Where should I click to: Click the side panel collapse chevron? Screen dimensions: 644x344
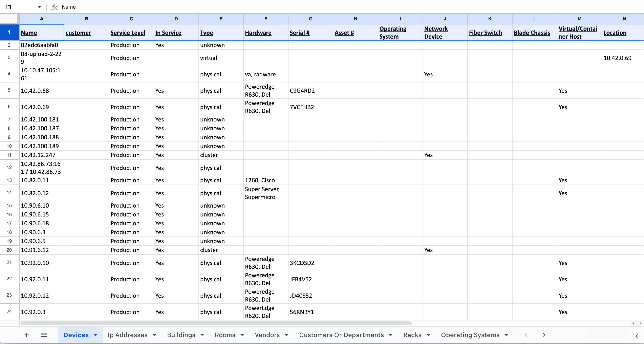(637, 336)
